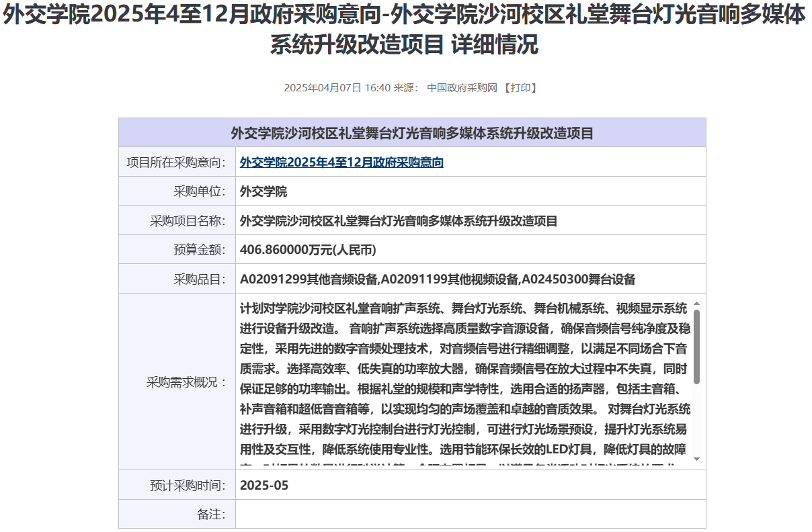The height and width of the screenshot is (532, 812).
Task: Click the 采购品目 category codes text
Action: [438, 279]
